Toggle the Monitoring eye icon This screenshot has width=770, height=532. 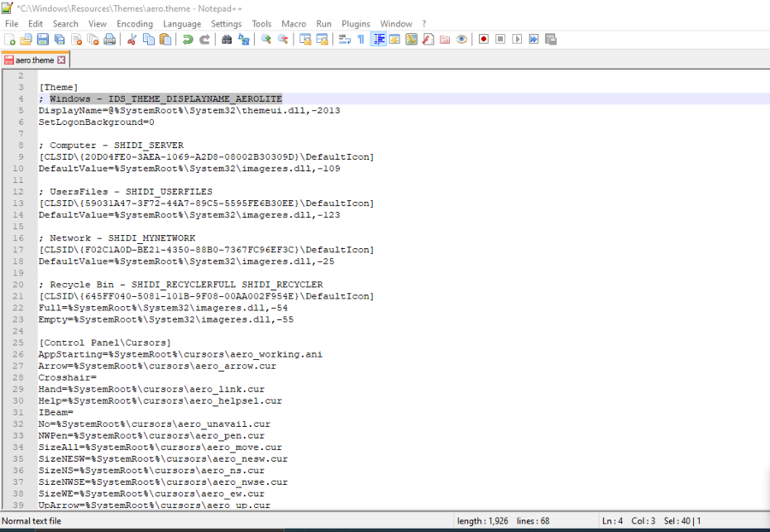click(462, 39)
